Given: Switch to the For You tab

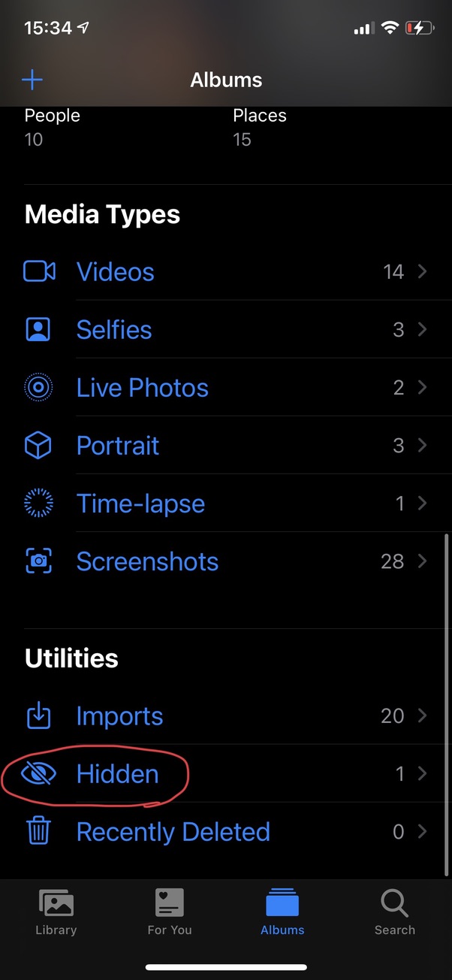Looking at the screenshot, I should [170, 912].
